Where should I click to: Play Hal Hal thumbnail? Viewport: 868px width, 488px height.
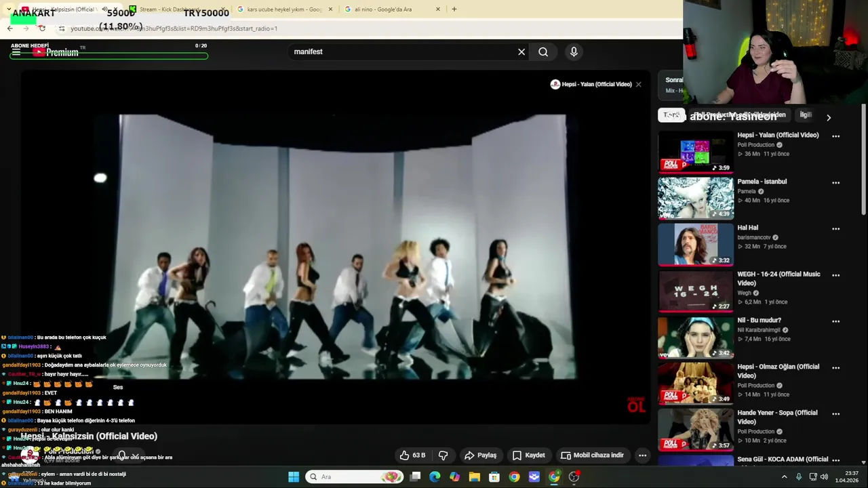tap(695, 245)
